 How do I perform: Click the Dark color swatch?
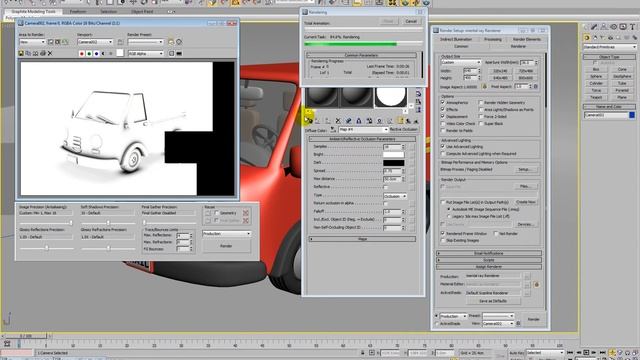tap(393, 162)
